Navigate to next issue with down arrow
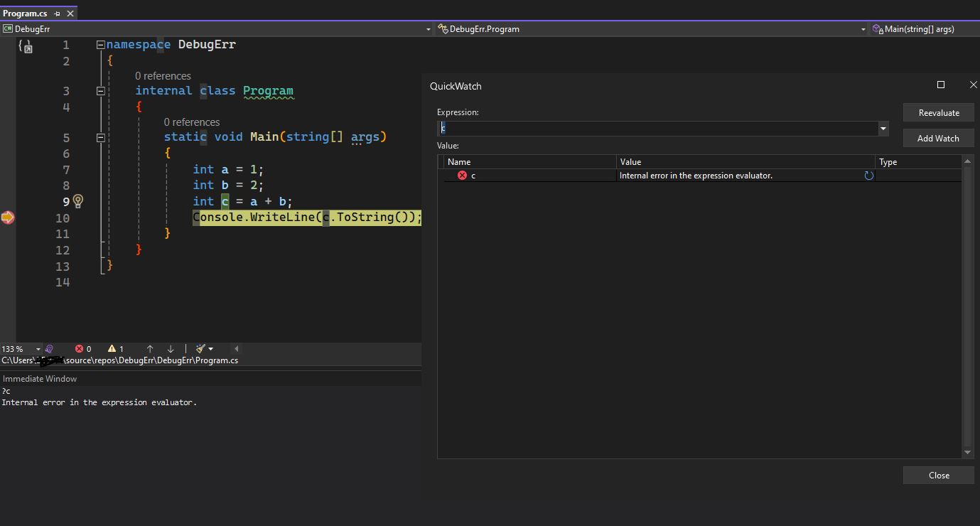Image resolution: width=980 pixels, height=526 pixels. pyautogui.click(x=171, y=348)
